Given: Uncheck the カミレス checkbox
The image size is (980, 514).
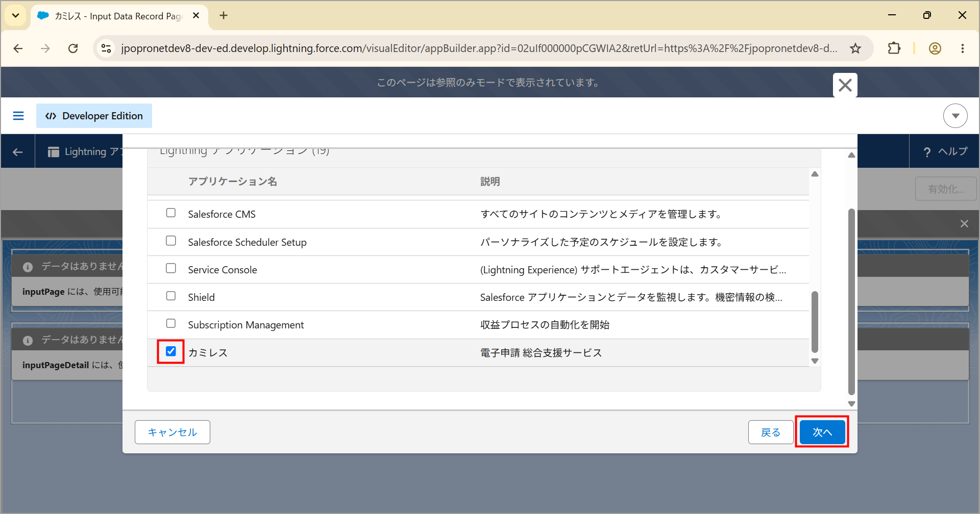Looking at the screenshot, I should [171, 351].
